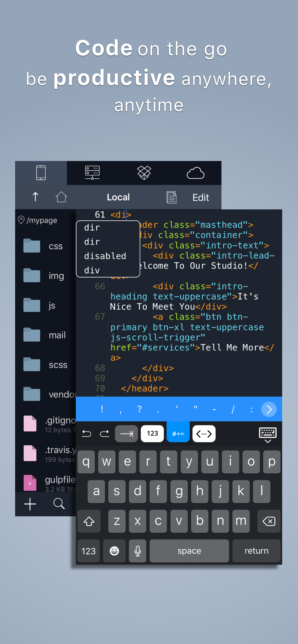The image size is (298, 644).
Task: Go to the home directory
Action: point(61,197)
